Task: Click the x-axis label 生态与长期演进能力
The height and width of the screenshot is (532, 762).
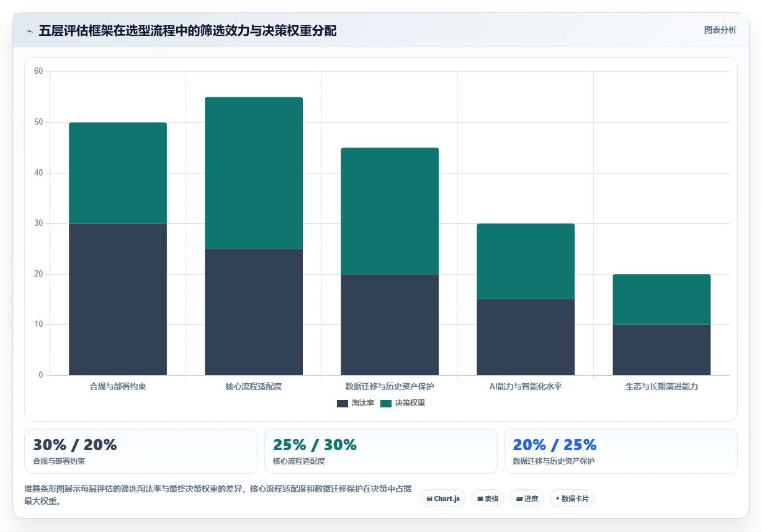Action: [661, 386]
